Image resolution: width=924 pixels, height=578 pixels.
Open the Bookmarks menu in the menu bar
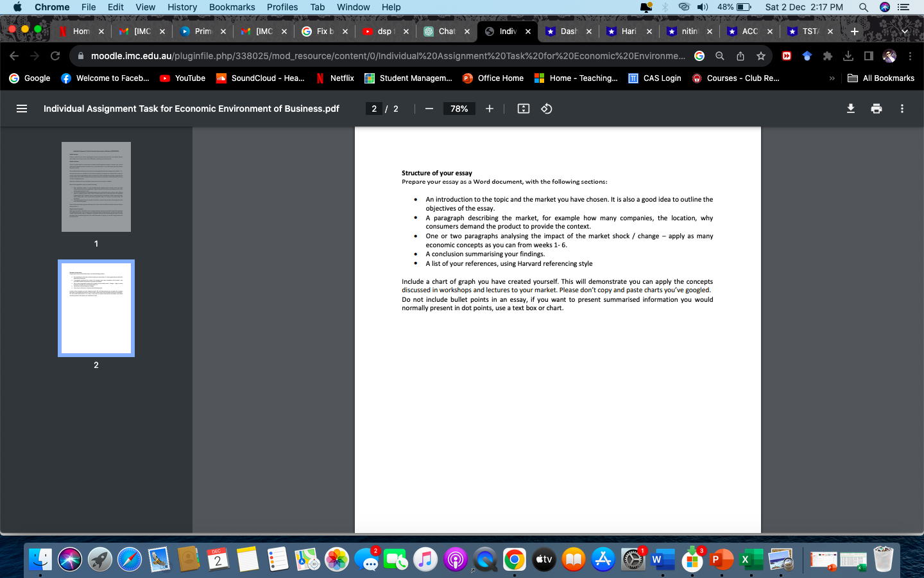pyautogui.click(x=232, y=7)
